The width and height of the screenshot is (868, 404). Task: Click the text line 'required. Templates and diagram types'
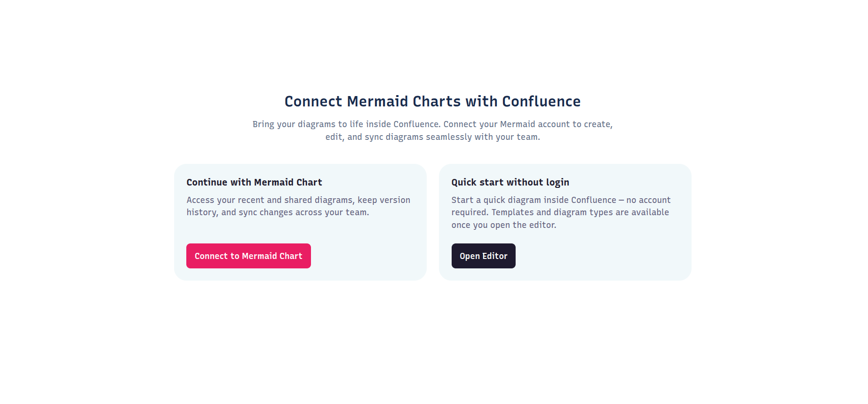[560, 212]
